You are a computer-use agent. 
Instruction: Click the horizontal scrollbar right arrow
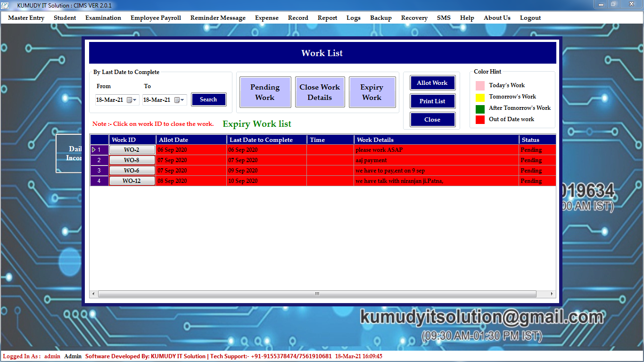(552, 294)
